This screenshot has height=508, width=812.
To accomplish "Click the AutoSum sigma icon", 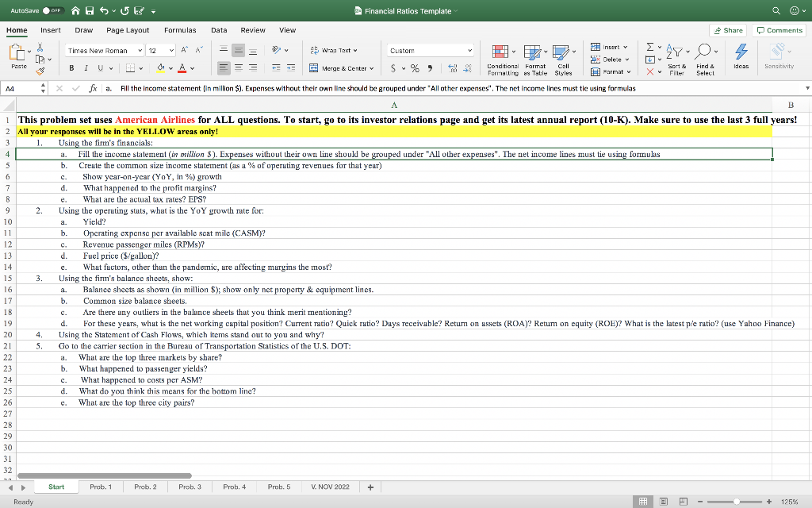I will pyautogui.click(x=650, y=47).
